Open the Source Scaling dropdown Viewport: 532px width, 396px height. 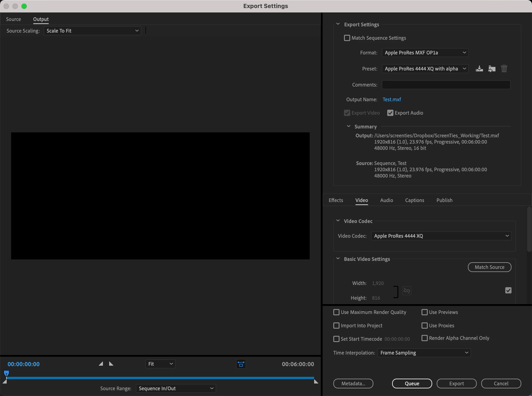click(92, 31)
